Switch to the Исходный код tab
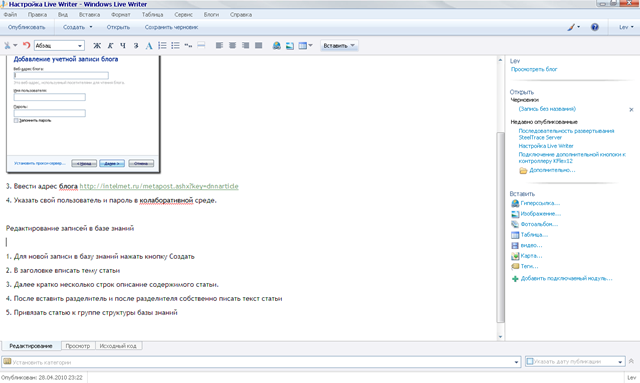640x383 pixels. coord(118,346)
